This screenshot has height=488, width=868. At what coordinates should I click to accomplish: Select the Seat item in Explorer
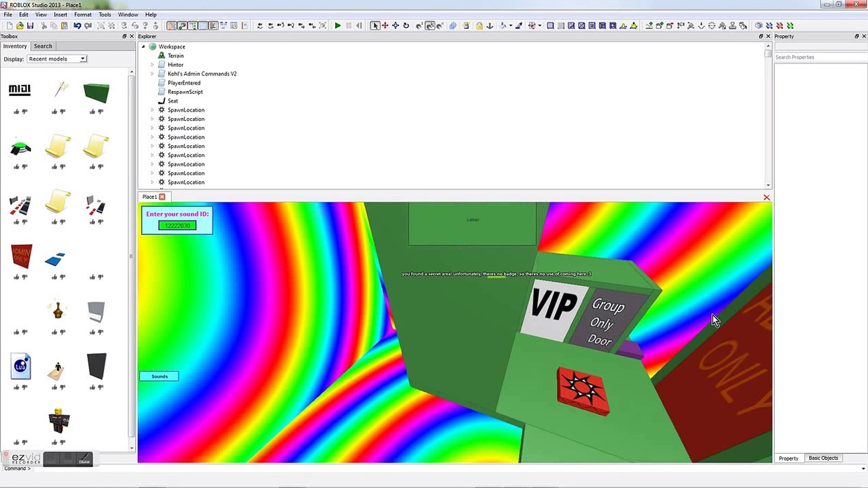tap(173, 101)
